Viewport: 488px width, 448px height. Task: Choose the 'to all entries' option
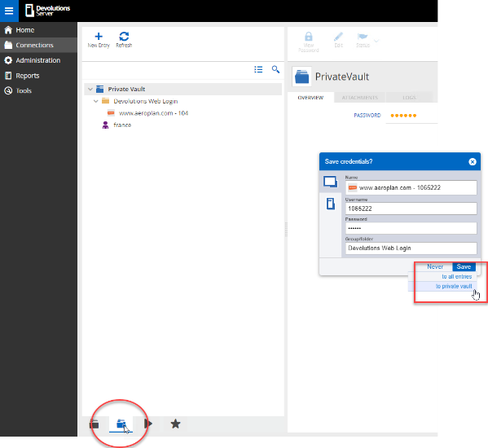[x=456, y=277]
